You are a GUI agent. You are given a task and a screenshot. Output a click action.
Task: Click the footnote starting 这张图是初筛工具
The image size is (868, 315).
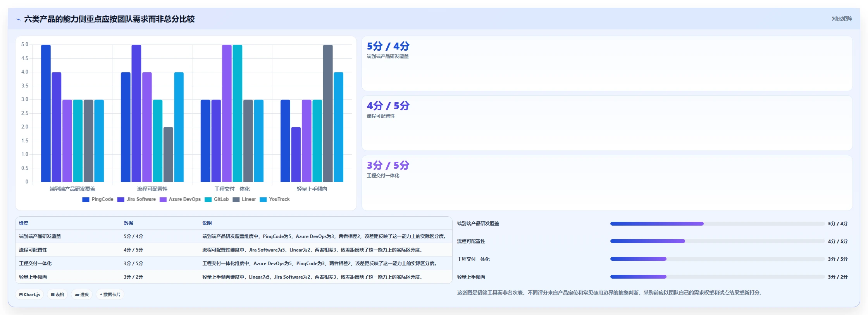[x=611, y=293]
